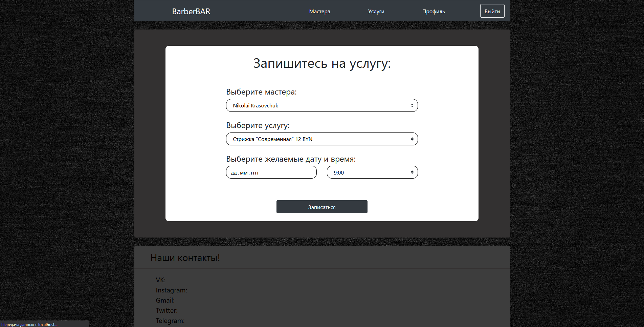
Task: Click the Gmail contact label
Action: [x=165, y=300]
